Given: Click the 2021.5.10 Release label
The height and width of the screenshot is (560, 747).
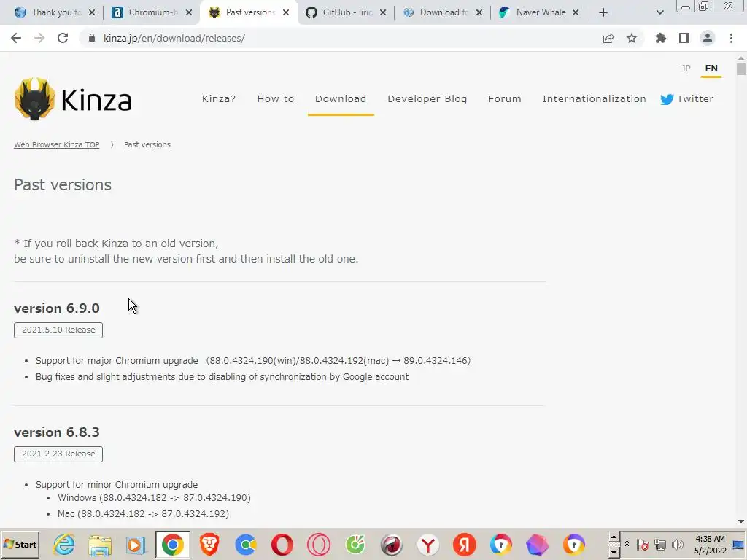Looking at the screenshot, I should (x=58, y=330).
